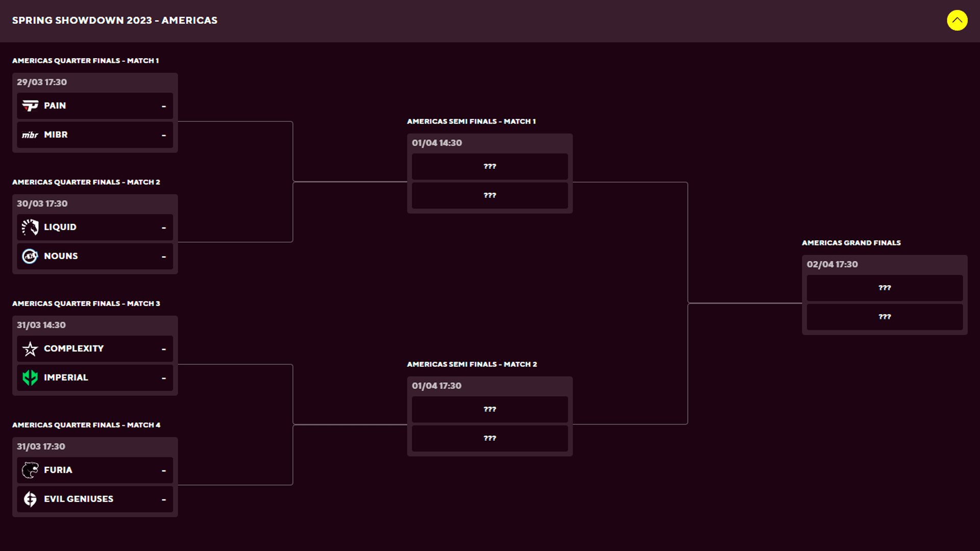
Task: Select Americas Quarter Finals Match 1 bracket
Action: coord(95,110)
